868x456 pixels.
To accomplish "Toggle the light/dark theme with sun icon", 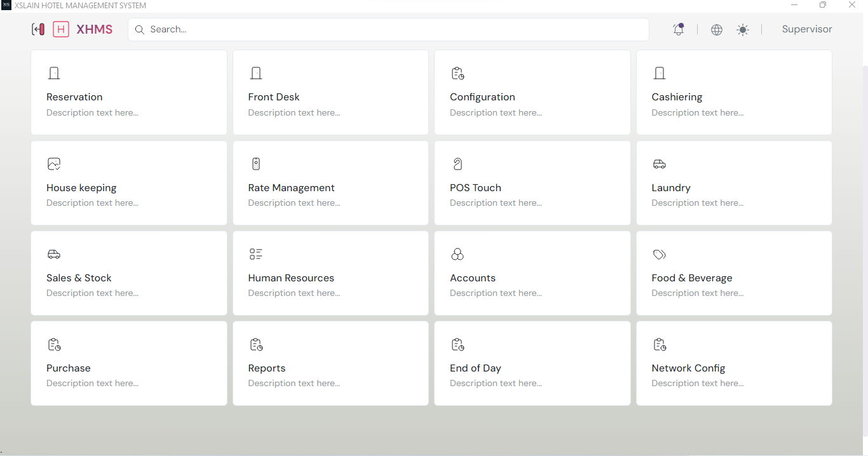I will coord(743,29).
